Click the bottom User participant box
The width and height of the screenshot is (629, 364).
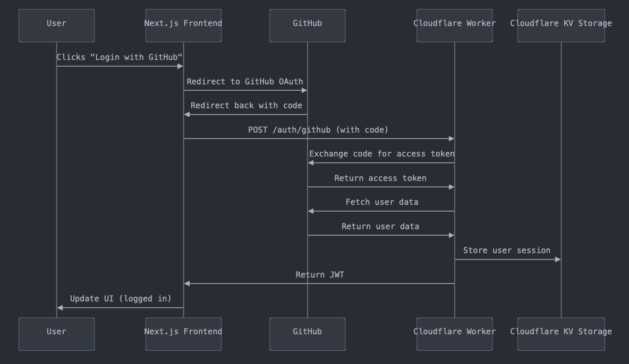coord(56,334)
